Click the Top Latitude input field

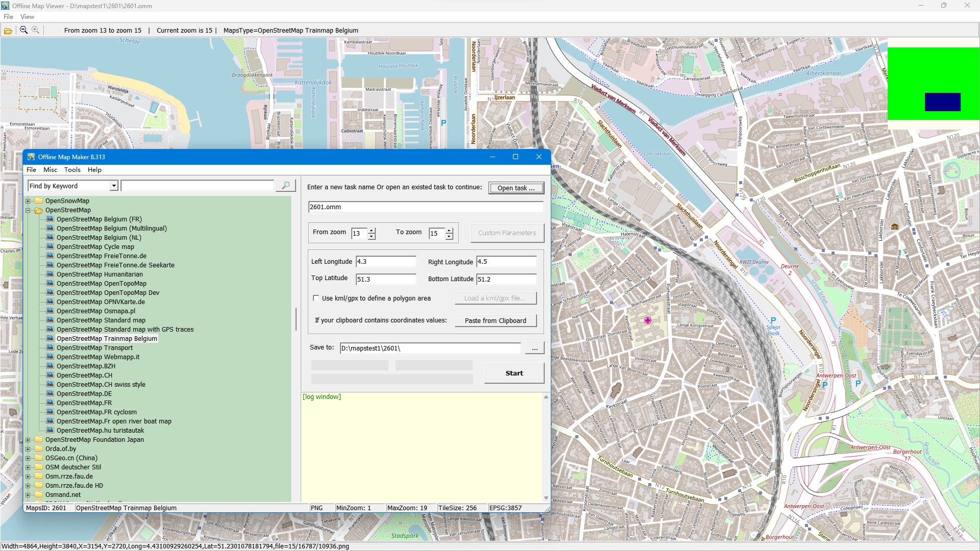(x=386, y=279)
